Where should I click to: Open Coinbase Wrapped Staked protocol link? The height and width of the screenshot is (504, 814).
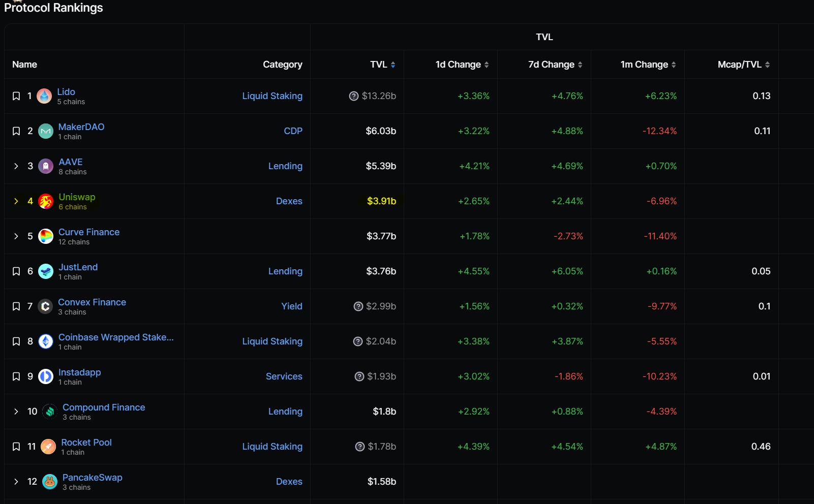(x=116, y=337)
